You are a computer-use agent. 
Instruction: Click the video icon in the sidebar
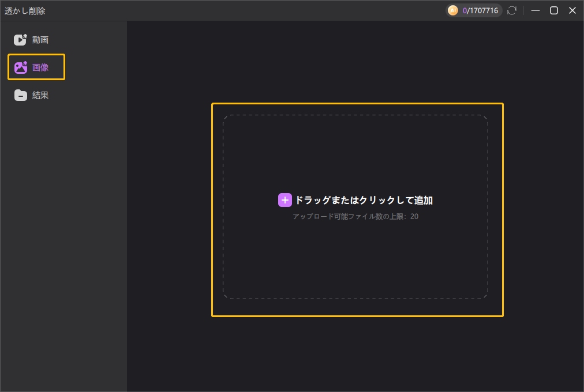click(x=21, y=40)
